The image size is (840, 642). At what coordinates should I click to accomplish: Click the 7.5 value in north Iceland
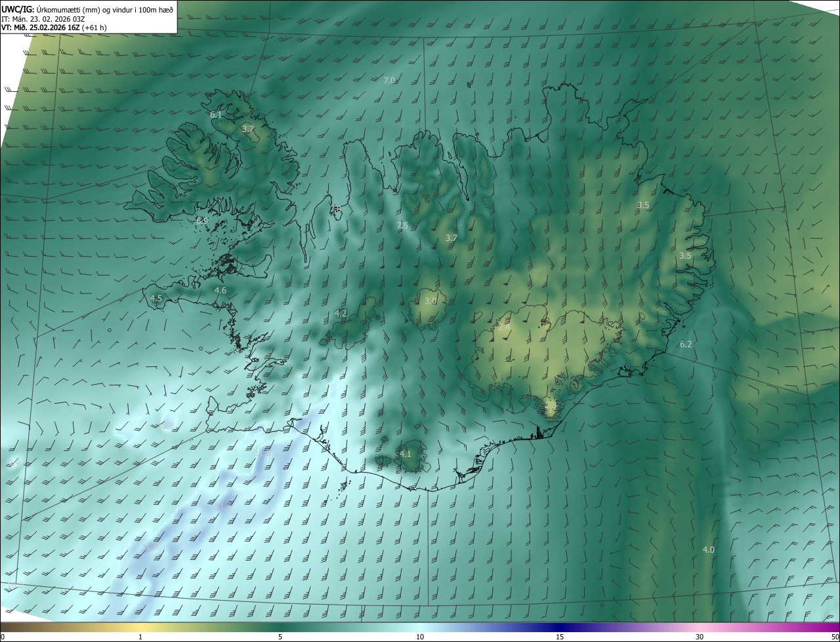[x=402, y=225]
